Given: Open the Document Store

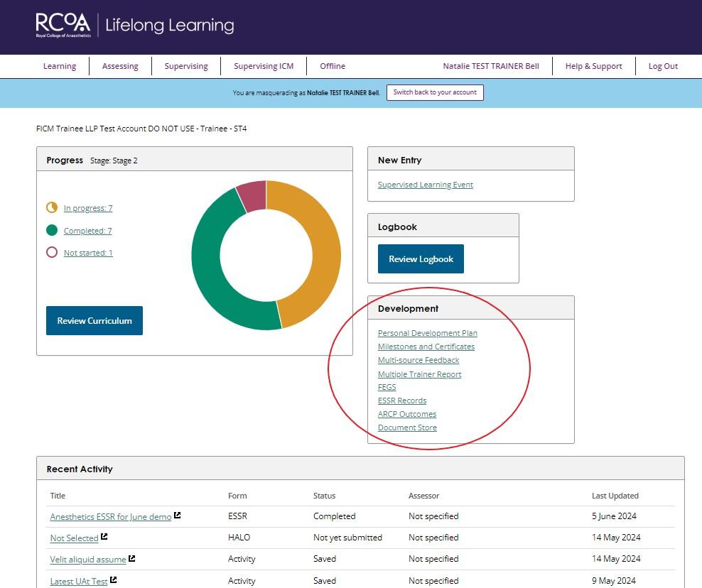Looking at the screenshot, I should [407, 428].
